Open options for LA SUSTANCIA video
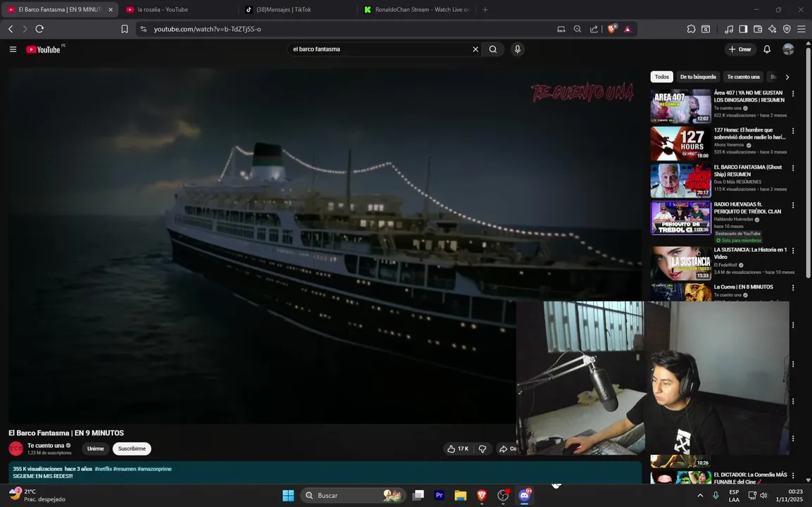 793,251
